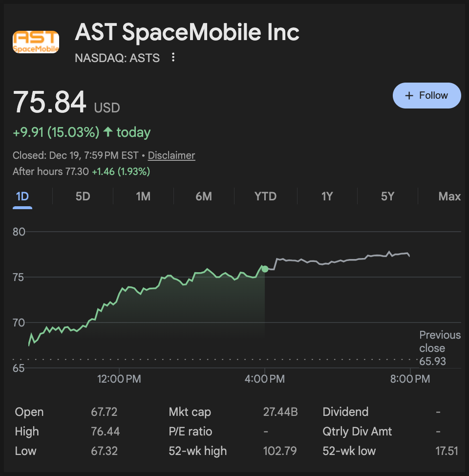Switch chart to 6M range

[x=204, y=196]
